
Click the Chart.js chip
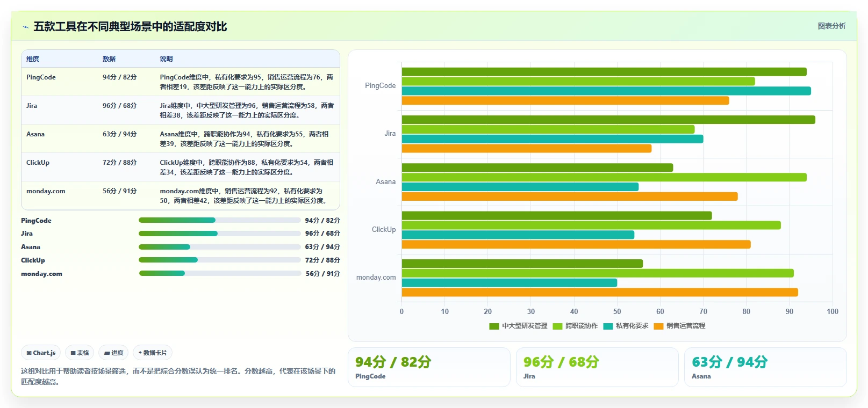tap(41, 353)
